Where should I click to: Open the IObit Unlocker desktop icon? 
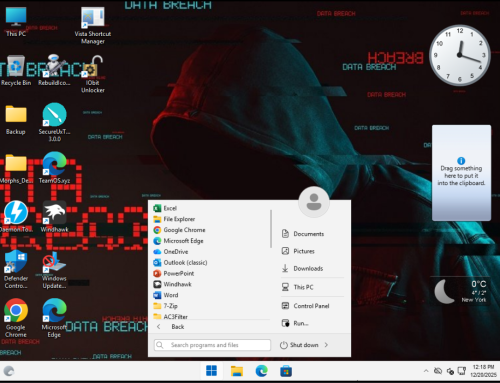coord(93,74)
